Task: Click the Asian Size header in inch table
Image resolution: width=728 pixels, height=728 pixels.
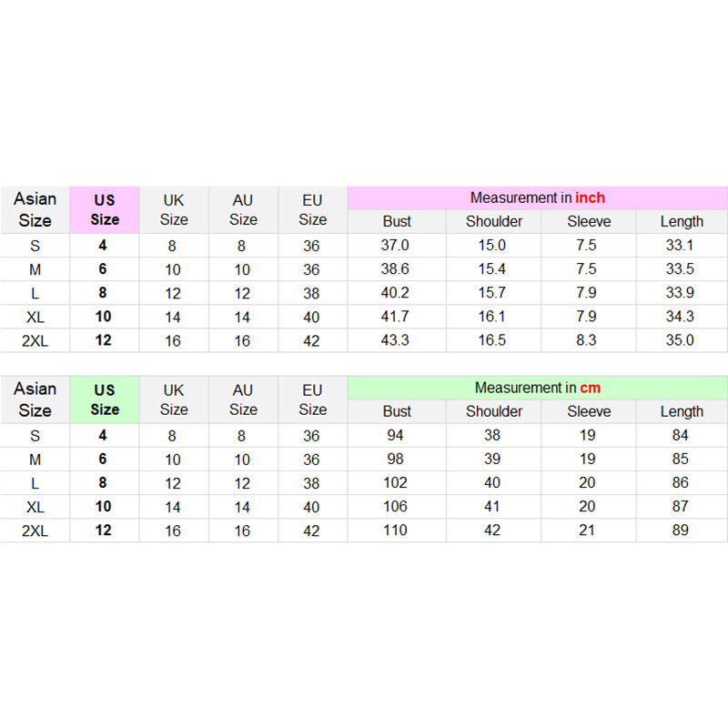Action: click(35, 209)
